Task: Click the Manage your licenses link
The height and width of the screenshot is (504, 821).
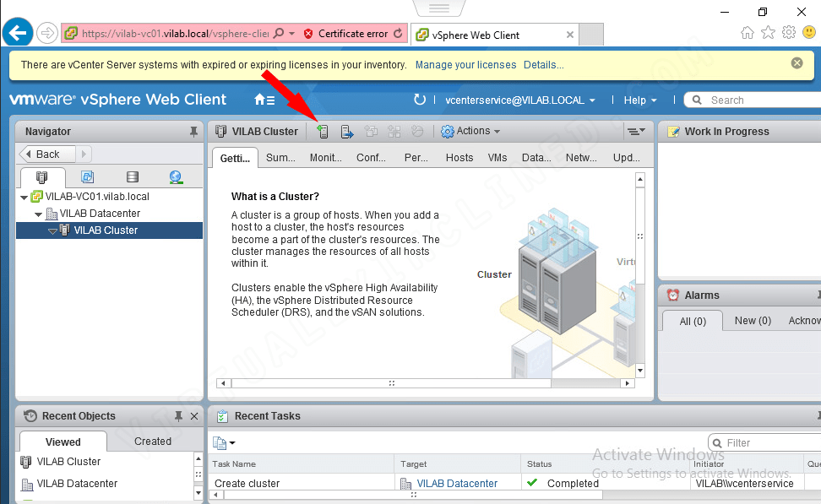Action: pos(468,64)
